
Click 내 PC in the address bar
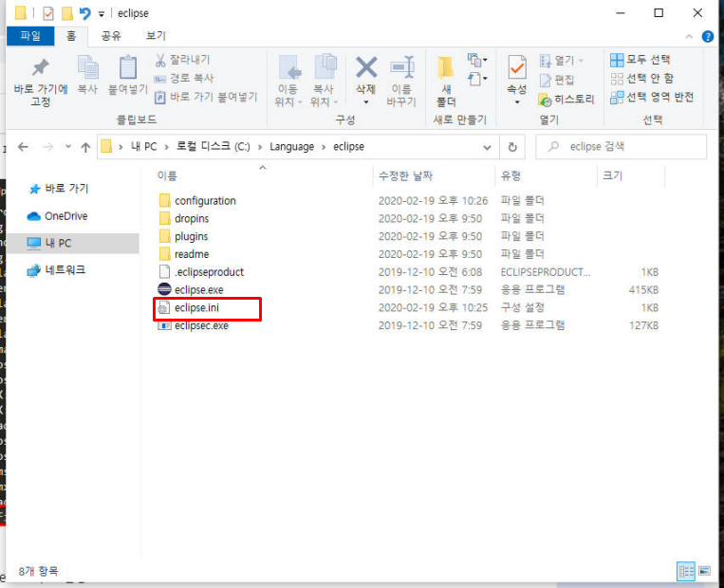(143, 147)
